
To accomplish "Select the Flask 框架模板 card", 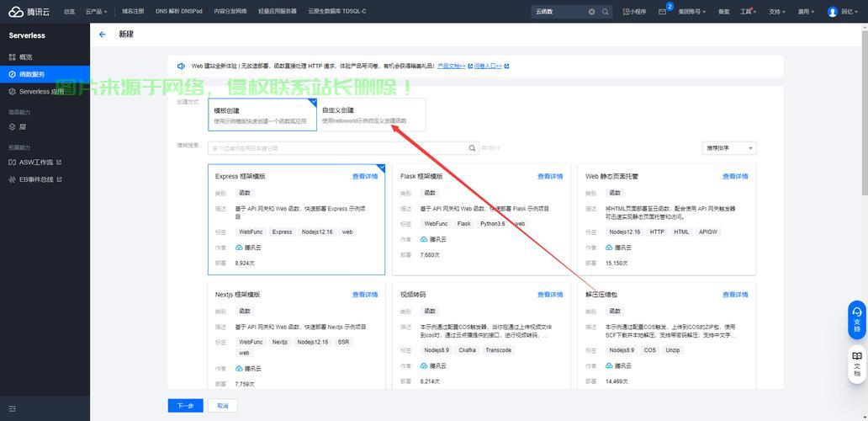I will (481, 220).
